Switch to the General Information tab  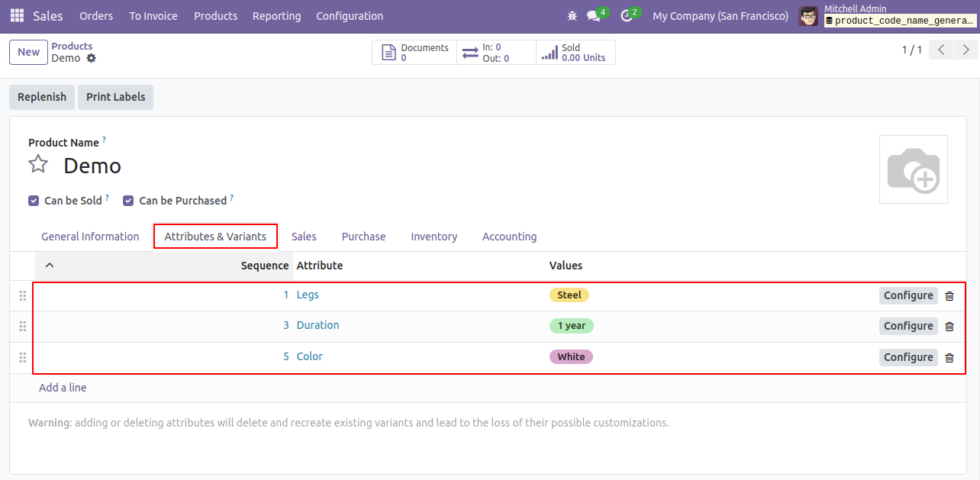[90, 237]
